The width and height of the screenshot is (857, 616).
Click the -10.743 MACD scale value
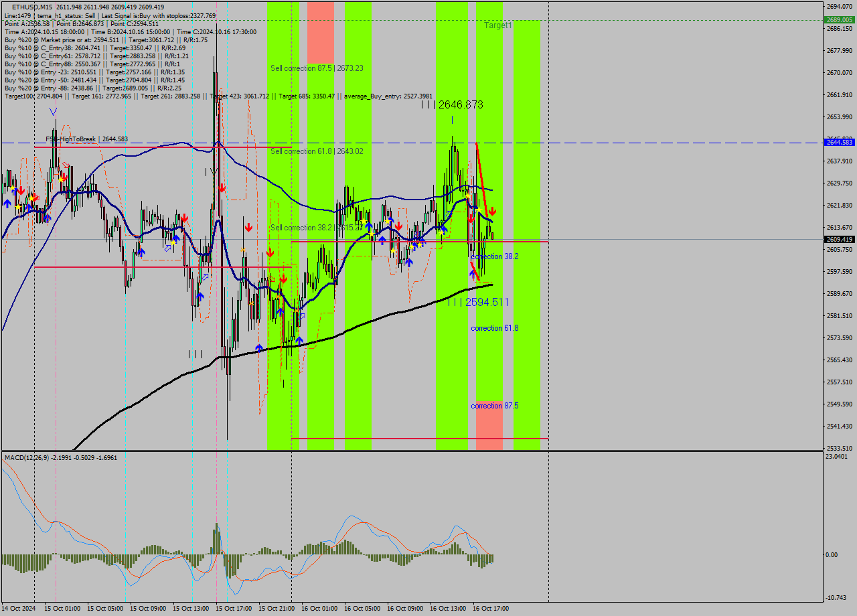[837, 597]
